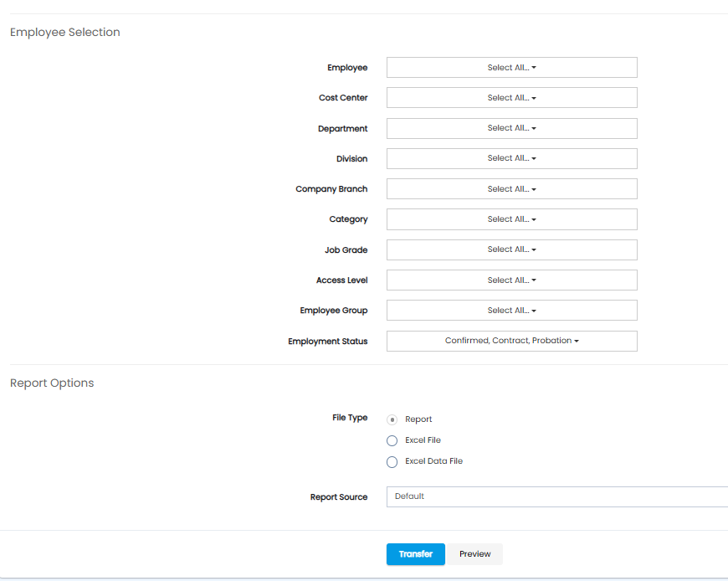This screenshot has width=728, height=581.
Task: Choose the Excel File radio option
Action: tap(392, 440)
